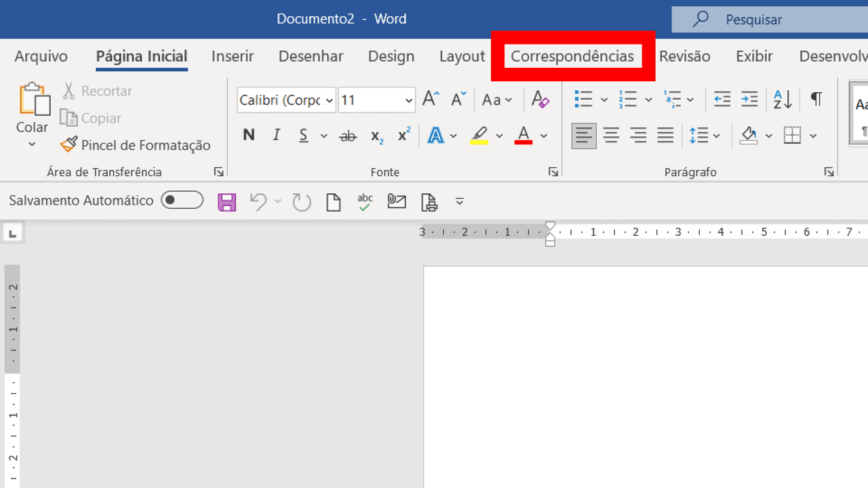The image size is (868, 488).
Task: Click the first line indent marker on ruler
Action: click(550, 226)
